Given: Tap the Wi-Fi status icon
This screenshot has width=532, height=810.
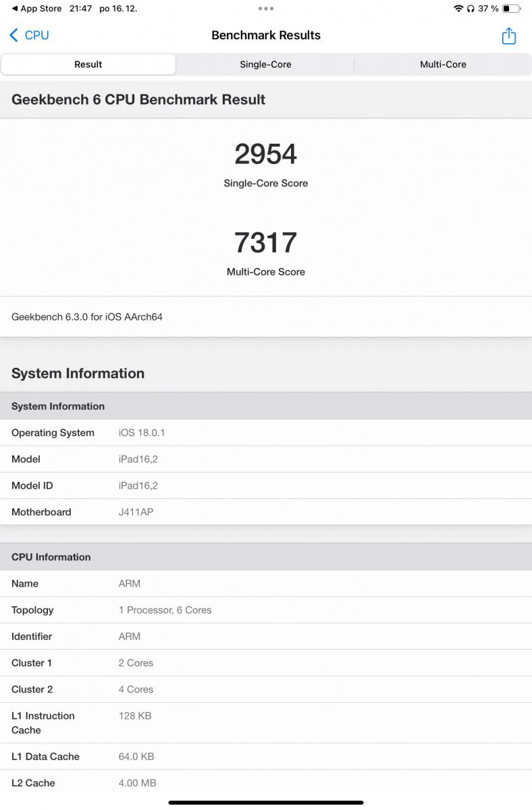Looking at the screenshot, I should tap(458, 9).
